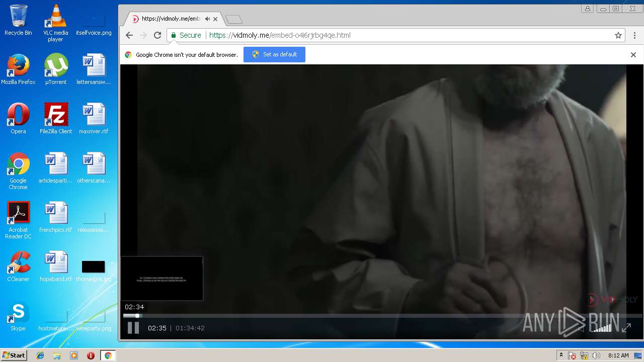Open the Windows Start menu

[x=14, y=355]
